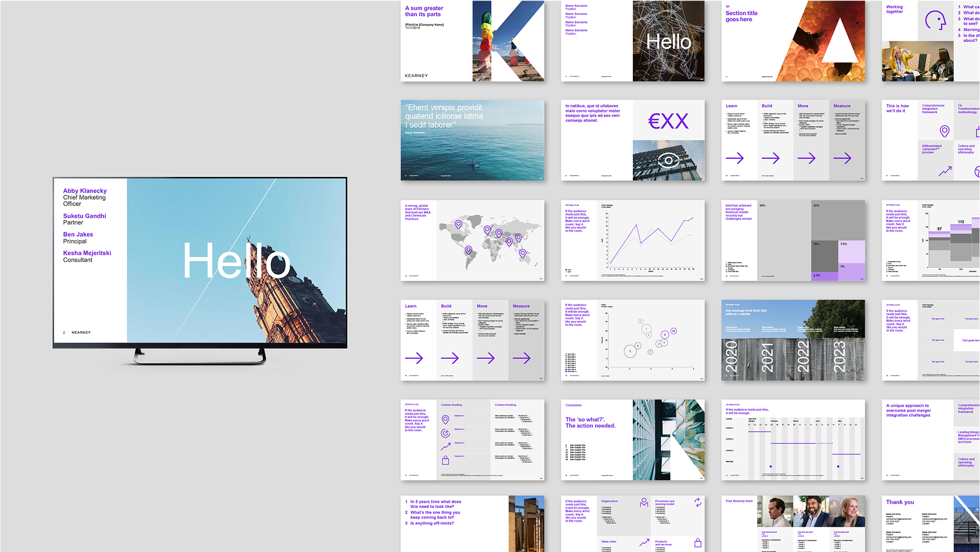Click the 2021 year marker on the fence photo

coord(767,357)
